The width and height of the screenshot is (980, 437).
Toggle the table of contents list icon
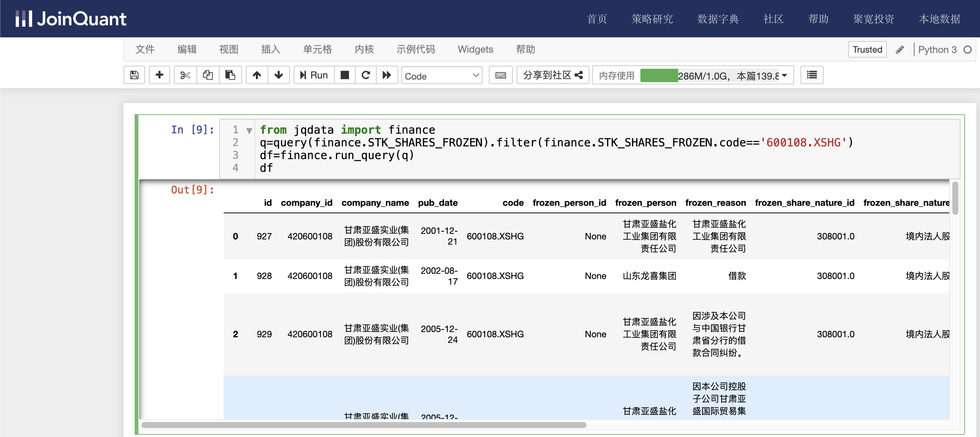tap(811, 75)
